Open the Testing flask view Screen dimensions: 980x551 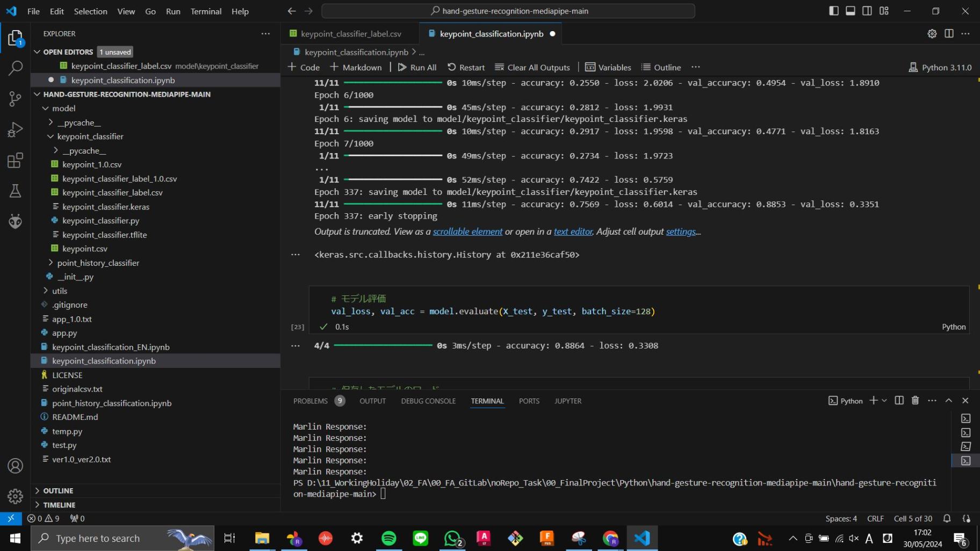coord(15,191)
